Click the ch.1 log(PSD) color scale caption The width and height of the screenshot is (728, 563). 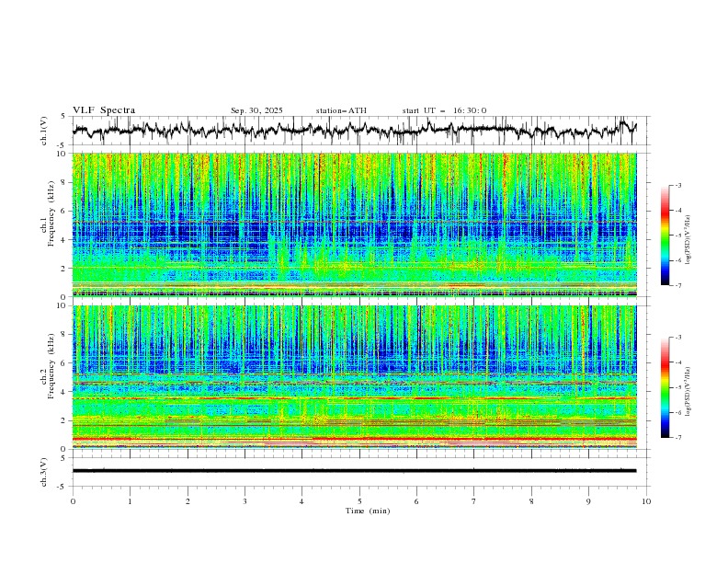[x=688, y=240]
